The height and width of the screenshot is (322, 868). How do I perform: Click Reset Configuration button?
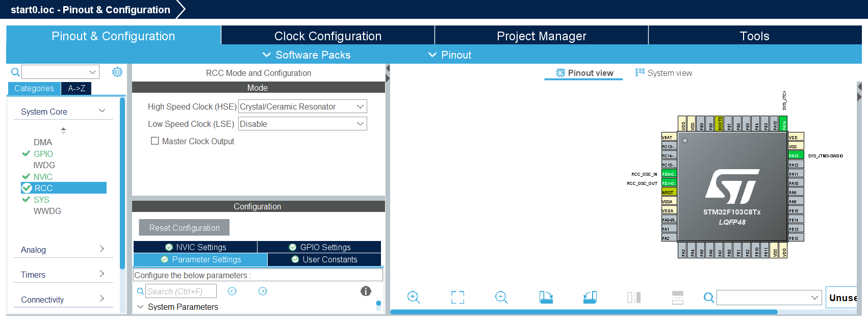tap(184, 228)
